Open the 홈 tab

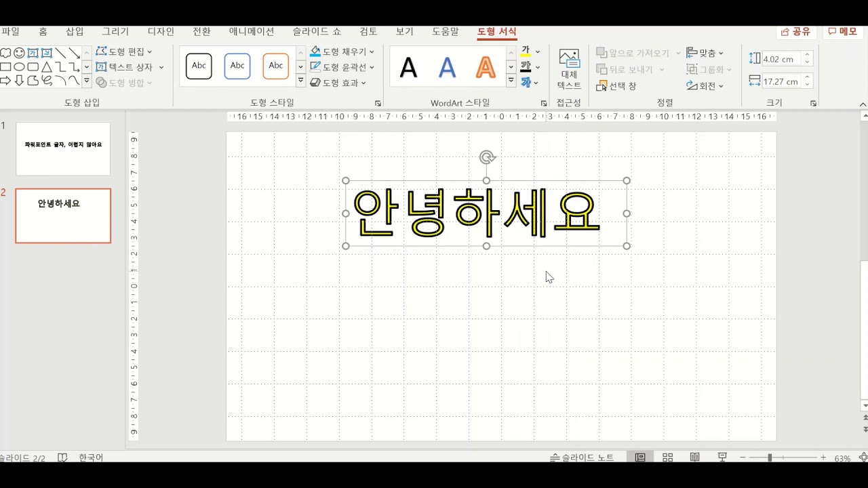[43, 31]
